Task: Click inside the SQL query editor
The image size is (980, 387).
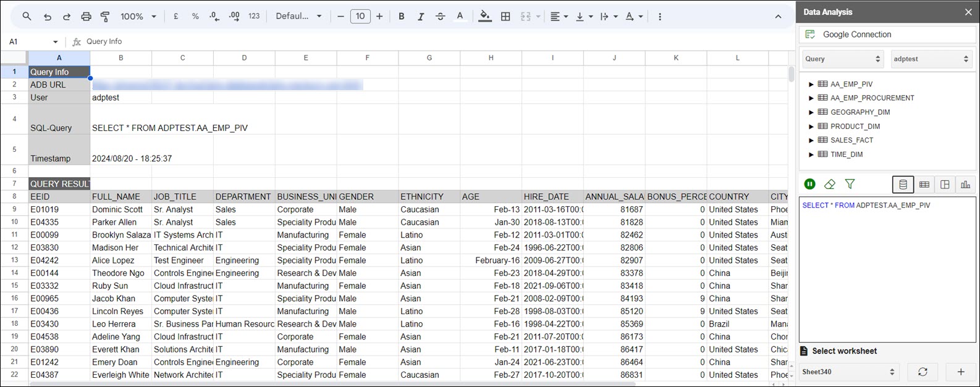Action: coord(887,269)
